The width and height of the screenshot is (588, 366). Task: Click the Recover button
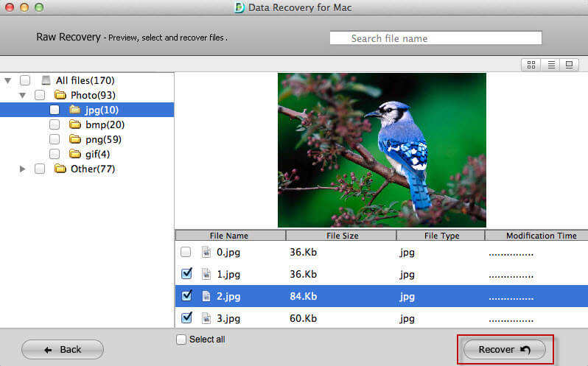[x=505, y=350]
